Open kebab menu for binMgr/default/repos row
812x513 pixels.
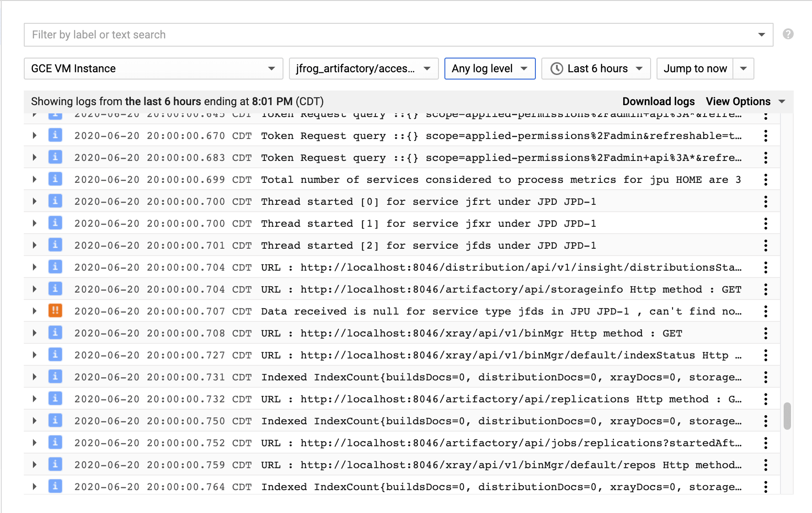pyautogui.click(x=765, y=465)
